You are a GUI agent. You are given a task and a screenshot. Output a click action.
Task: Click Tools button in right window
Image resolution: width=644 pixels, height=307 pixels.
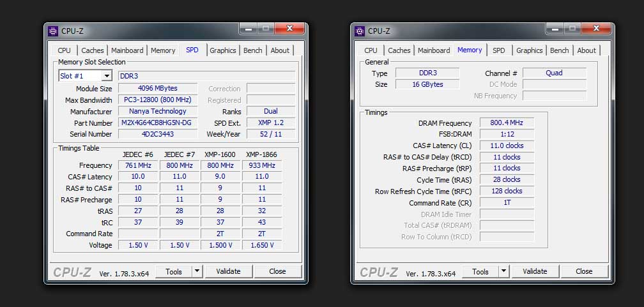point(480,271)
